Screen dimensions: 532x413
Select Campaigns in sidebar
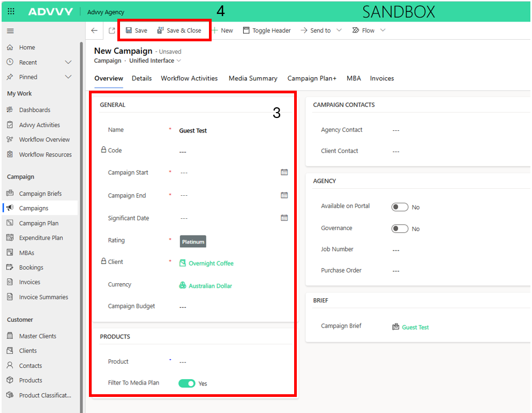(x=40, y=208)
